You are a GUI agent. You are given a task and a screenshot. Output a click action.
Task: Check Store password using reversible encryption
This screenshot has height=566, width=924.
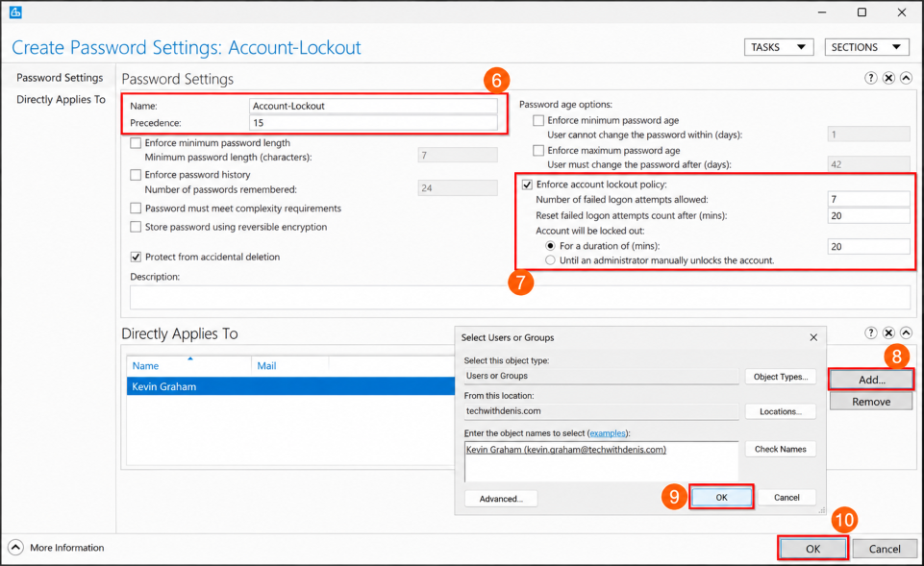136,227
